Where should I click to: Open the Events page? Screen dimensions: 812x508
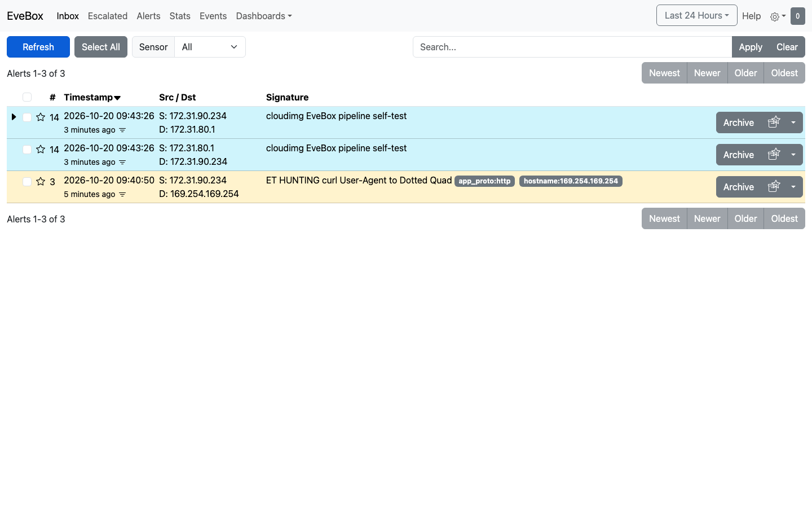point(213,16)
